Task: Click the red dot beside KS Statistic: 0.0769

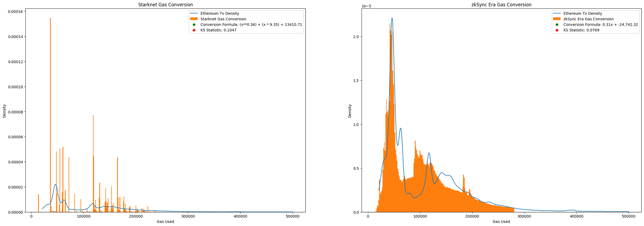Action: 557,30
